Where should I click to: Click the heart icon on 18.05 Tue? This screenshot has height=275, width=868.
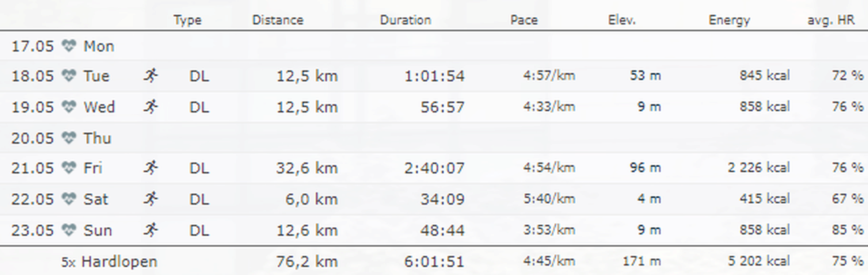[68, 76]
